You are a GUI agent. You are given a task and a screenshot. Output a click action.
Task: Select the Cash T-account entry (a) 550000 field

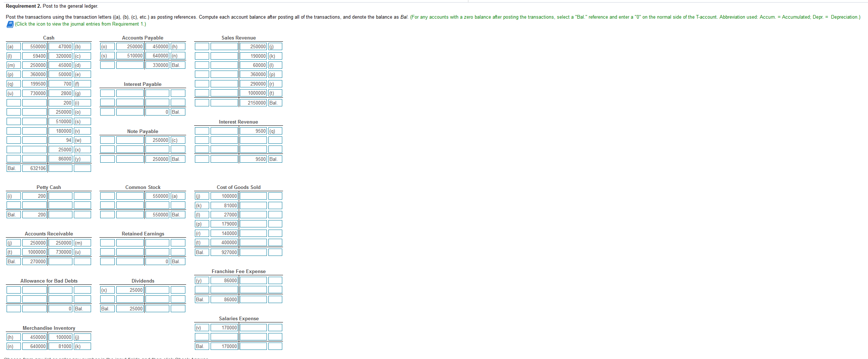coord(34,46)
